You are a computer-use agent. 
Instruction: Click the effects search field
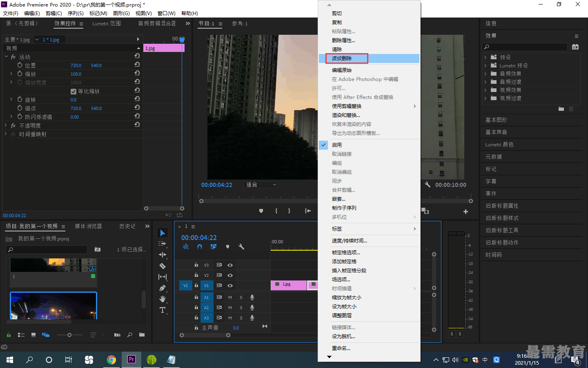525,47
